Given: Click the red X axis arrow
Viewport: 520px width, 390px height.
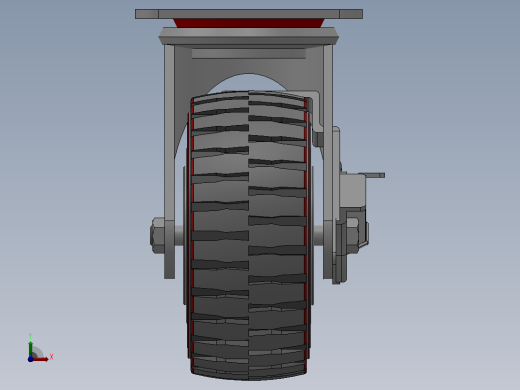Looking at the screenshot, I should point(41,359).
